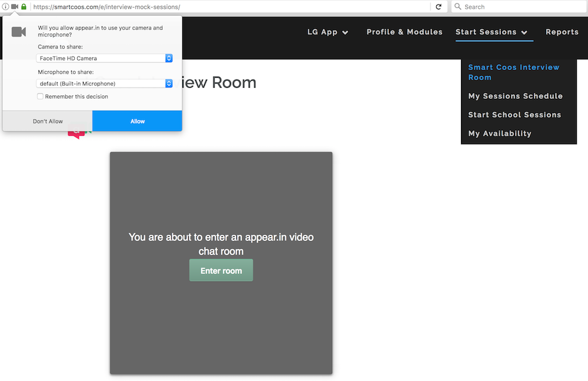Expand the Start Sessions menu
Viewport: 588px width, 381px height.
(x=492, y=32)
